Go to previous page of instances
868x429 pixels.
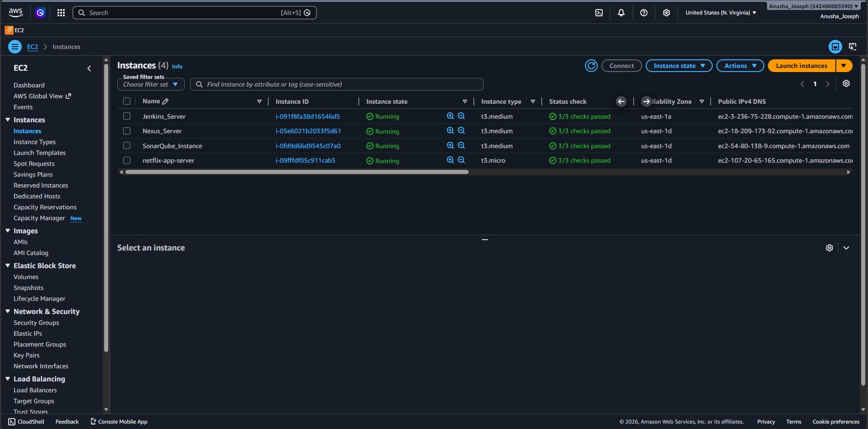[x=802, y=84]
